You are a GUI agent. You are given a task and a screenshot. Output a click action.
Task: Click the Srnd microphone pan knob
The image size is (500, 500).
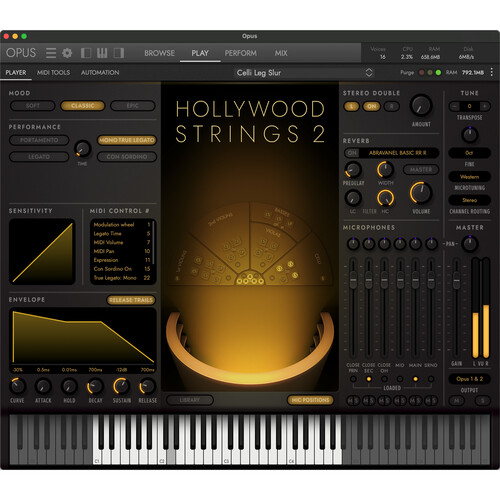click(431, 244)
